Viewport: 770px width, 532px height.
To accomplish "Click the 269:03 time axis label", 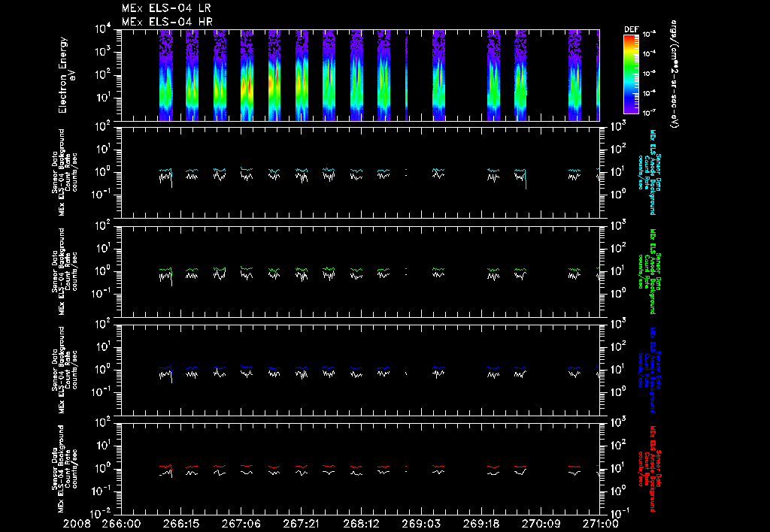I will (421, 524).
